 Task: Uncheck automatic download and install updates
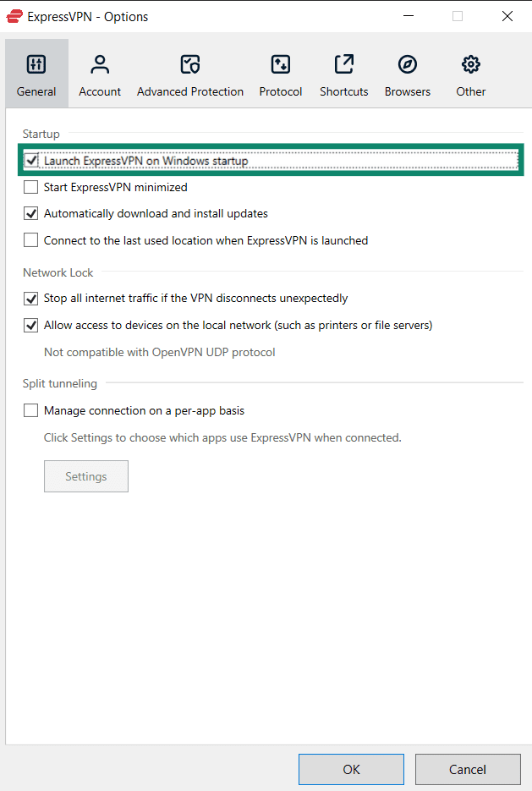30,213
